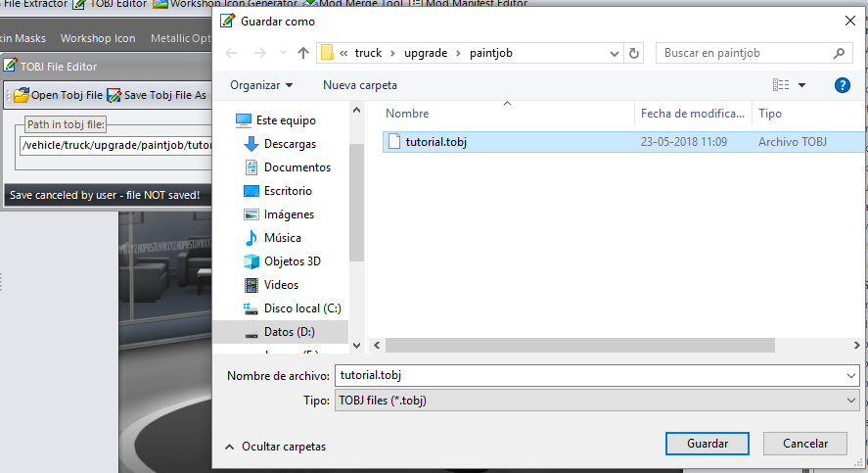Click file list scroll left arrow
Screen dimensions: 868x473
(x=377, y=346)
